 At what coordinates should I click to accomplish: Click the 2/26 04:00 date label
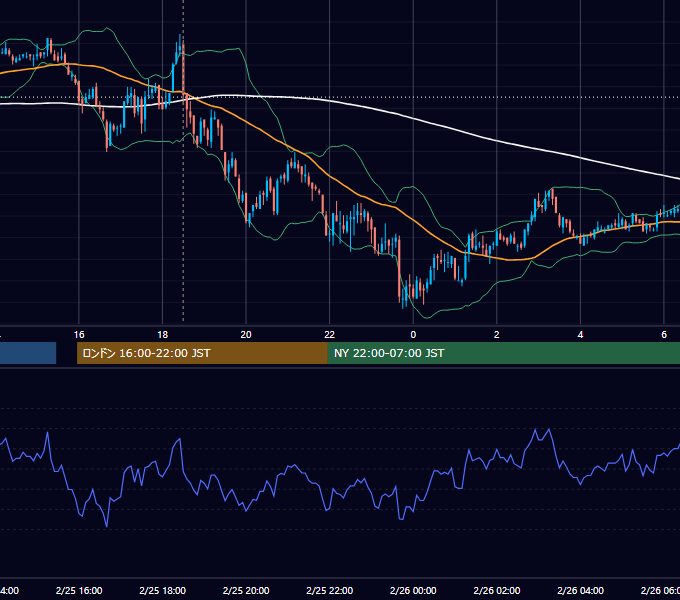pos(580,590)
